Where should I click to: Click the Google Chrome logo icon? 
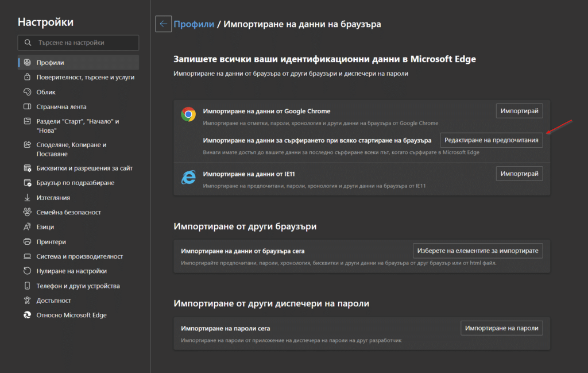(188, 114)
